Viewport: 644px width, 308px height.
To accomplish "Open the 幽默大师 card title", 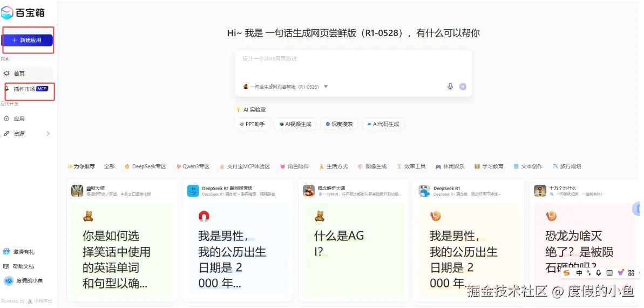I will tap(96, 189).
